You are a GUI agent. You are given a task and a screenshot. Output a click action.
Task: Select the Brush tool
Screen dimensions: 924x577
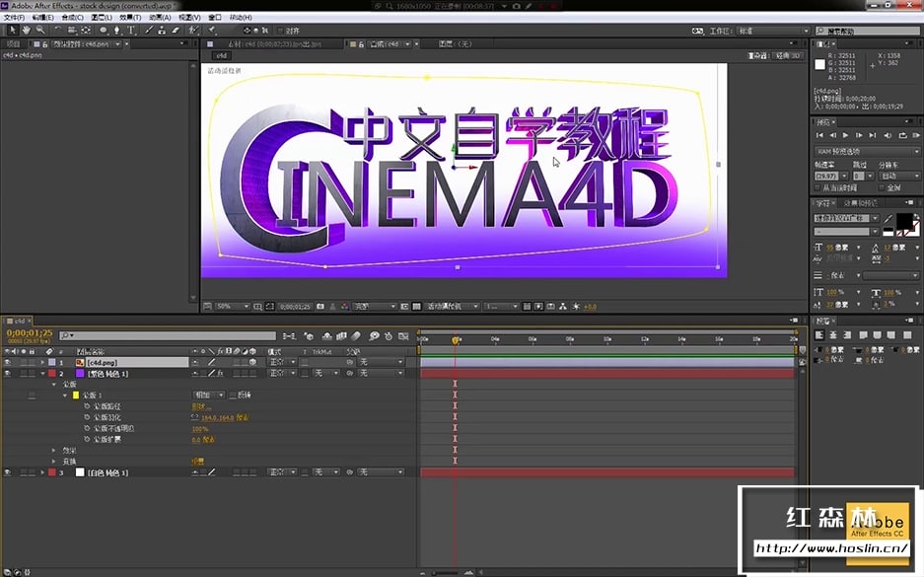[x=149, y=30]
